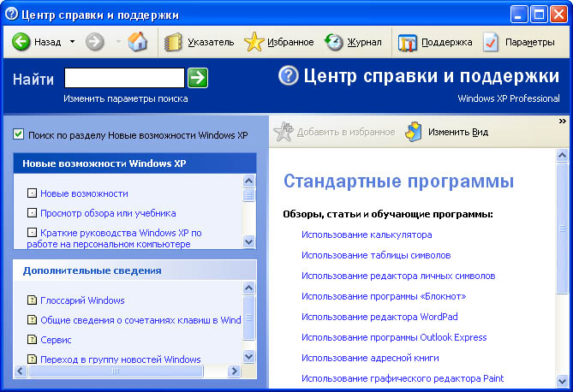Open the Параметры options checklist icon
Viewport: 573px width, 392px height.
point(491,42)
